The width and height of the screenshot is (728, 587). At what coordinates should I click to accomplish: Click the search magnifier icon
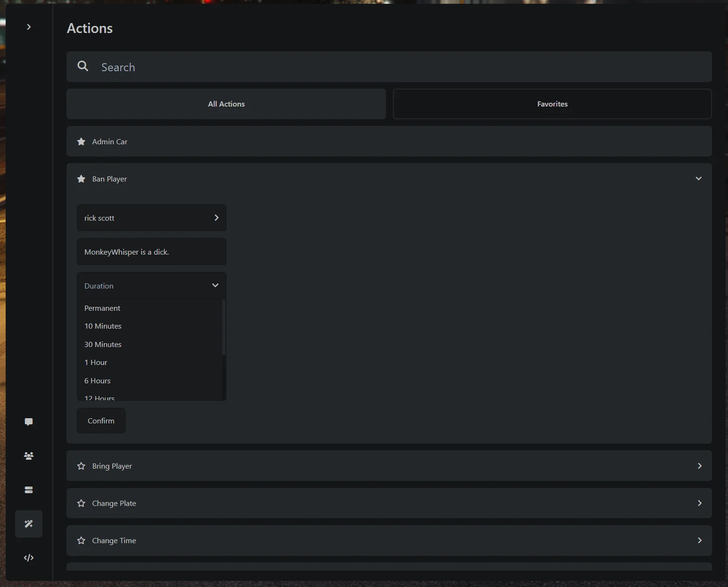[83, 66]
